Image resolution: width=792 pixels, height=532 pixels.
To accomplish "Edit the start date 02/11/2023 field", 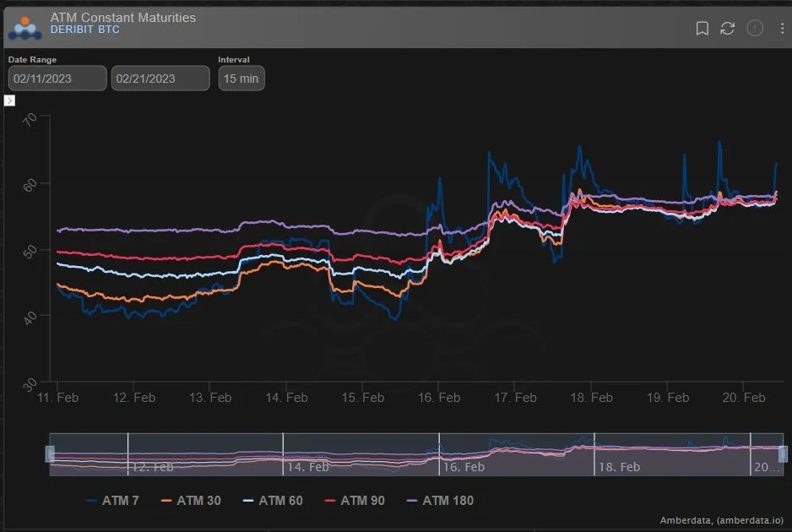I will click(57, 79).
